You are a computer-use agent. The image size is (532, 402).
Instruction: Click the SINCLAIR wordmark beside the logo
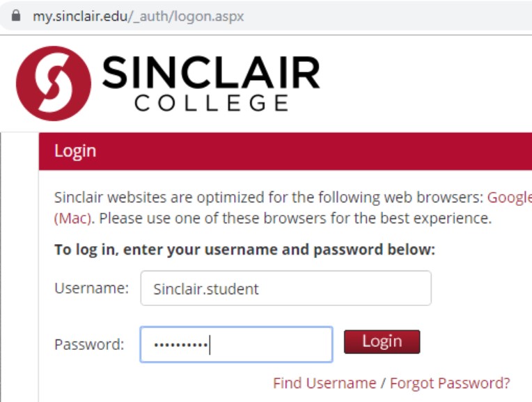pos(211,72)
